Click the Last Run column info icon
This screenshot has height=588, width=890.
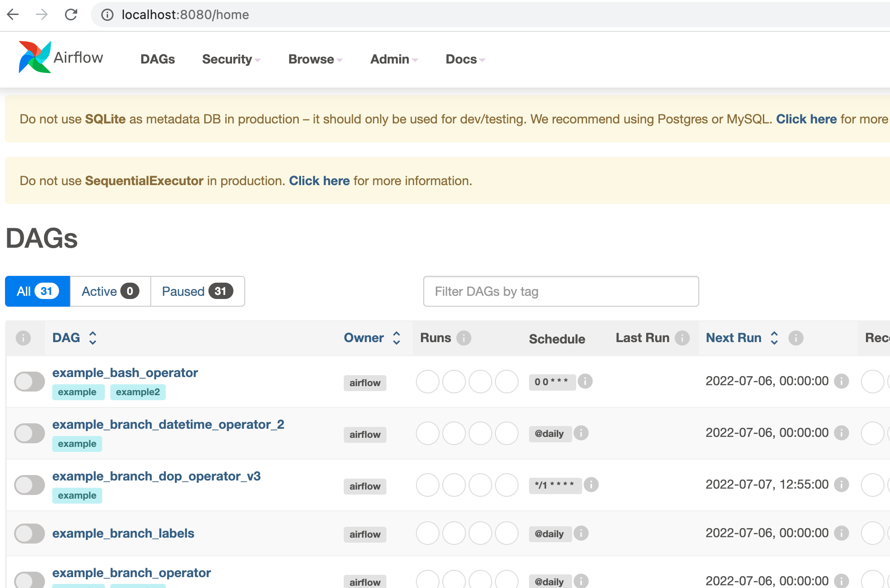coord(682,338)
